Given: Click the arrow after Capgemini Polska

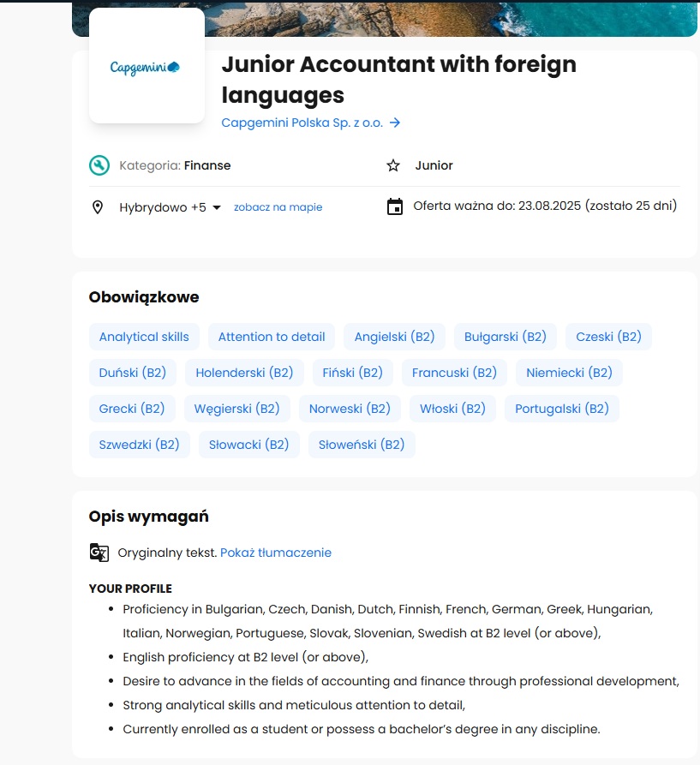Looking at the screenshot, I should [395, 123].
